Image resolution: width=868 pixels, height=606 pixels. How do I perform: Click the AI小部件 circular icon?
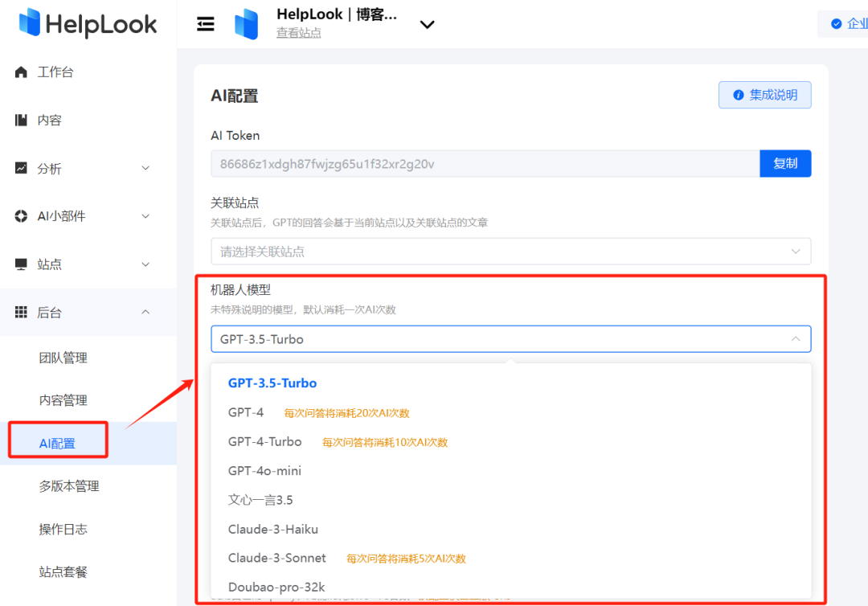point(21,216)
